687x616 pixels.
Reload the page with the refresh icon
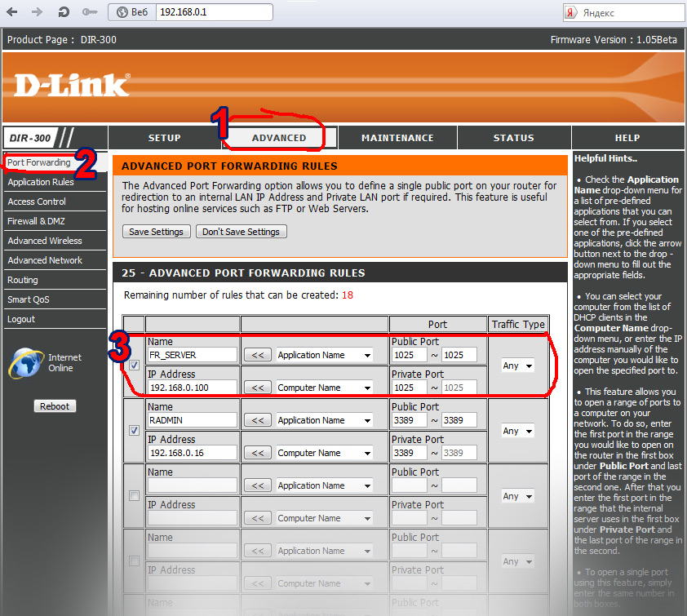click(x=64, y=13)
